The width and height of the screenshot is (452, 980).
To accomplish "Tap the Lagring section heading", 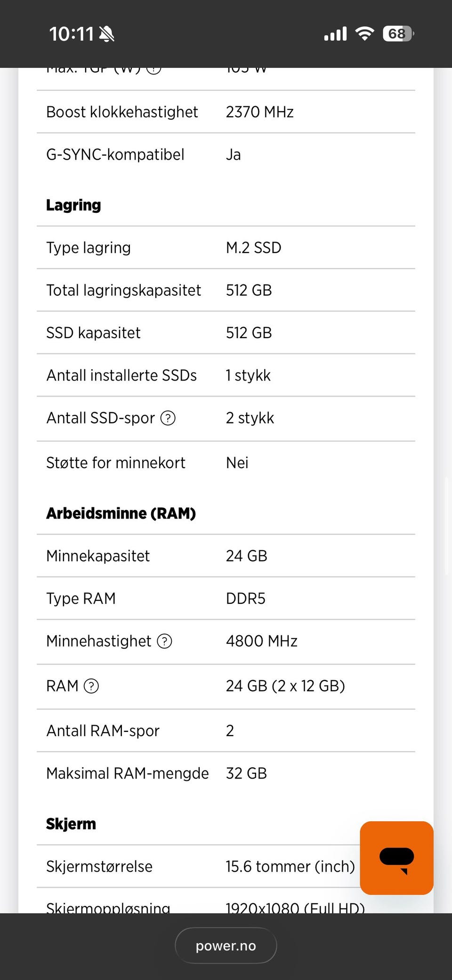I will tap(73, 205).
